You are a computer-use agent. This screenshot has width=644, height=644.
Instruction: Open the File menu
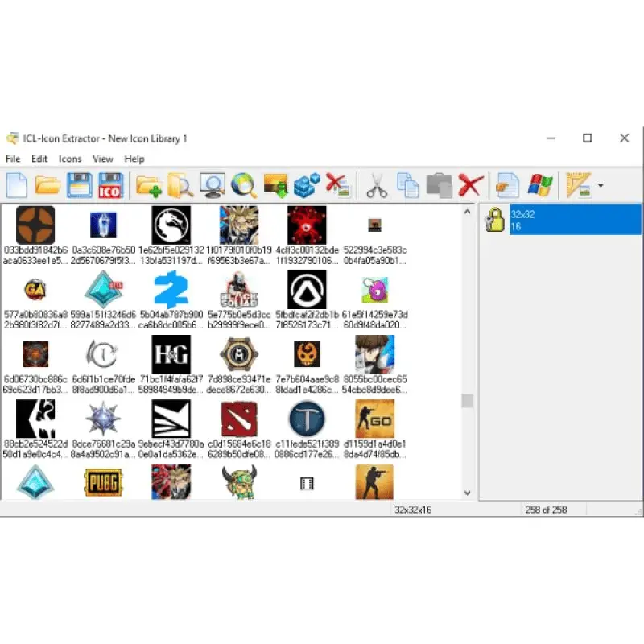13,159
